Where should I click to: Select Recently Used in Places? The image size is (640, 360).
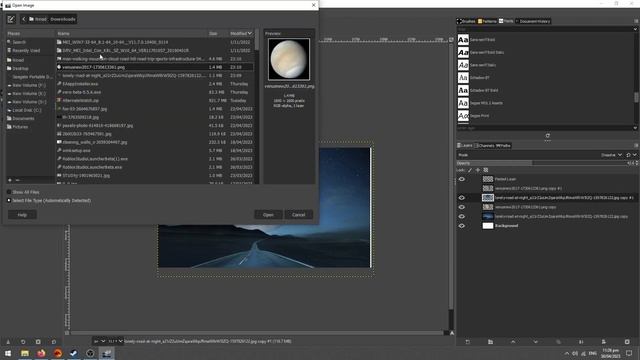pos(26,51)
